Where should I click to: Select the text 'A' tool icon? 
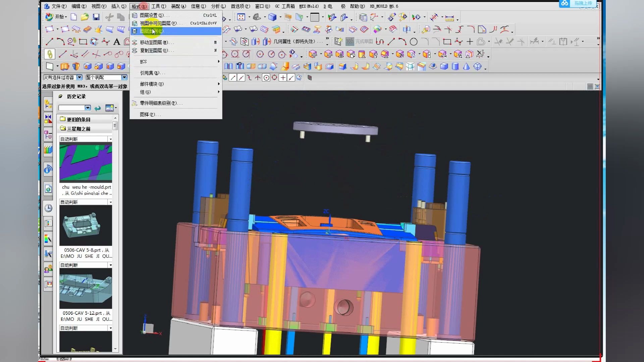click(116, 42)
